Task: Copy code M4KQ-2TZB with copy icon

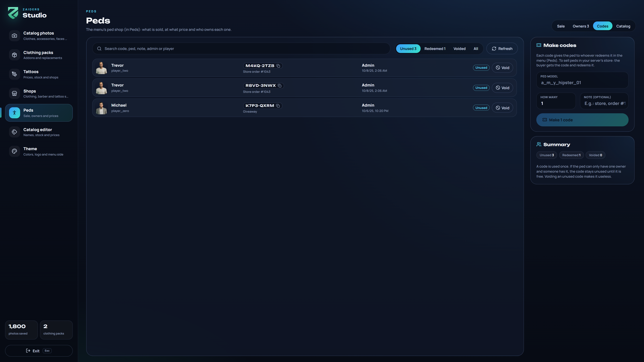Action: [x=278, y=66]
